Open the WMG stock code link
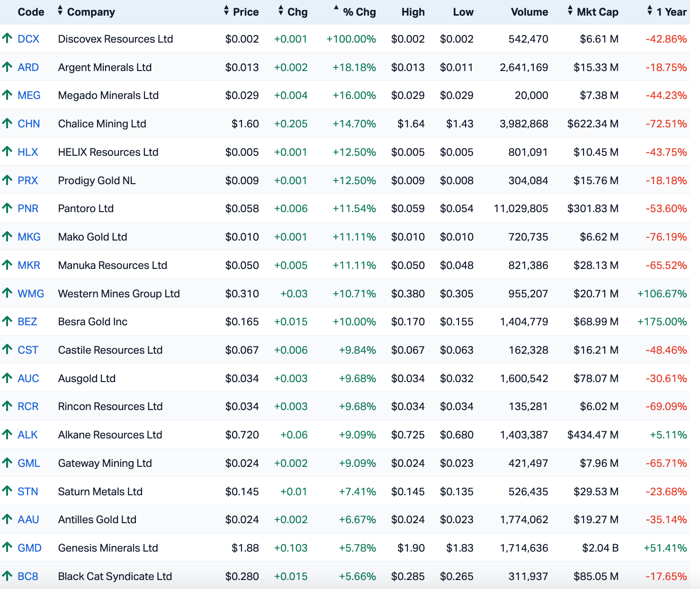700x589 pixels. click(x=31, y=294)
